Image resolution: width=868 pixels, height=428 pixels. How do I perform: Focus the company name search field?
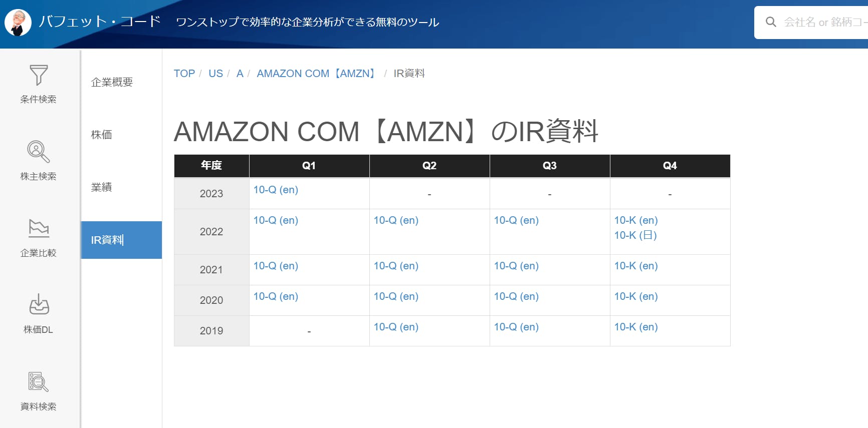824,22
